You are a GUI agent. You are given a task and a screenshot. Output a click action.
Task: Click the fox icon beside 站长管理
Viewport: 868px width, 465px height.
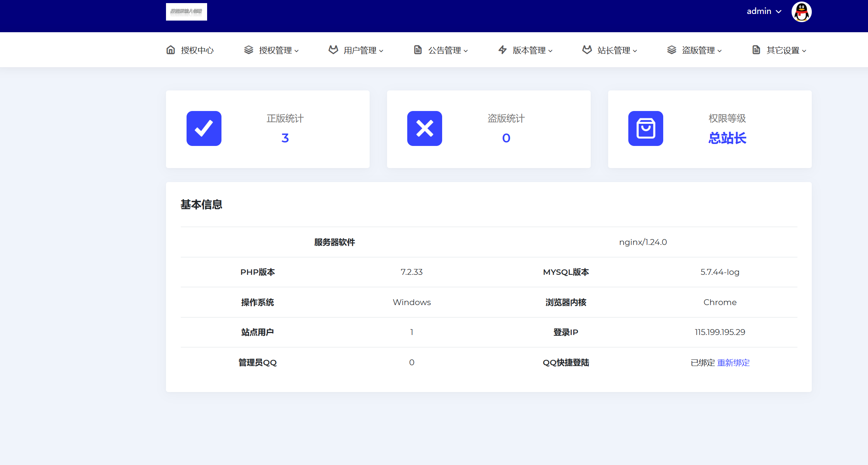587,50
